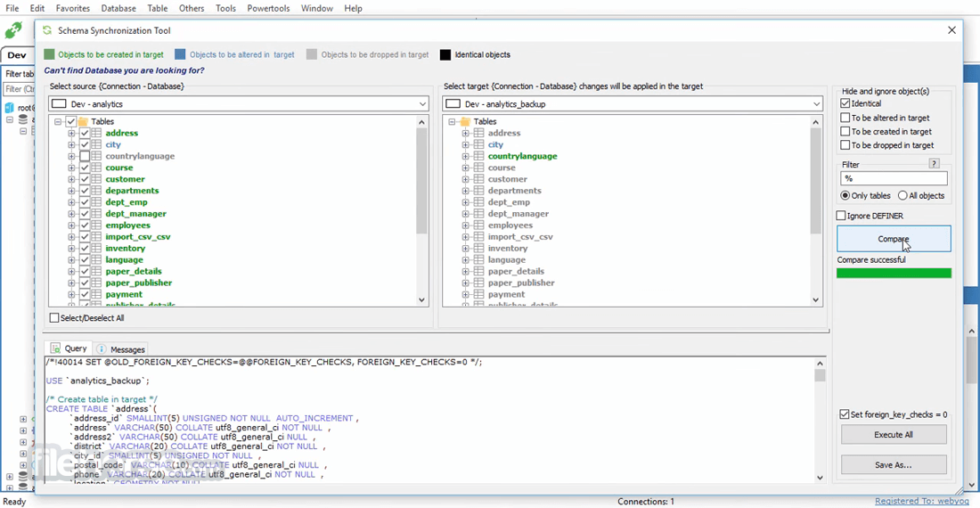
Task: Click the SQLyog app logo icon
Action: 13,30
